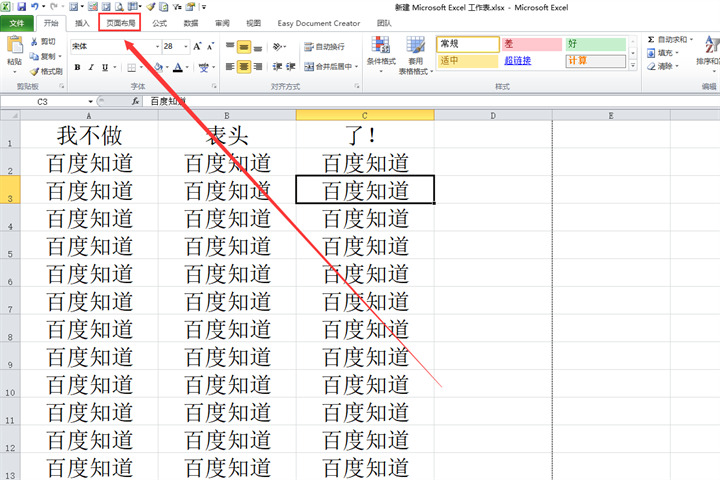720x480 pixels.
Task: Increase font size with the large A icon
Action: click(x=197, y=46)
